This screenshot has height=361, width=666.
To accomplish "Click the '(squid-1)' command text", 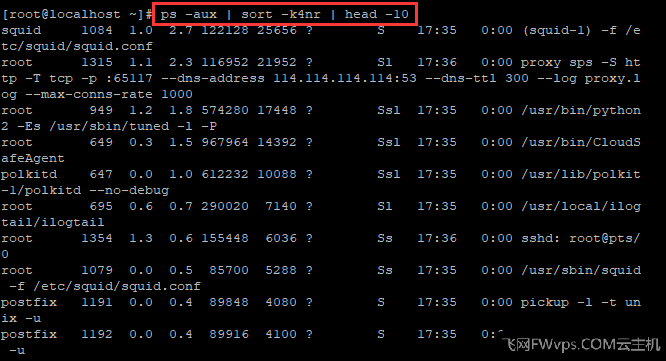I will tap(556, 31).
